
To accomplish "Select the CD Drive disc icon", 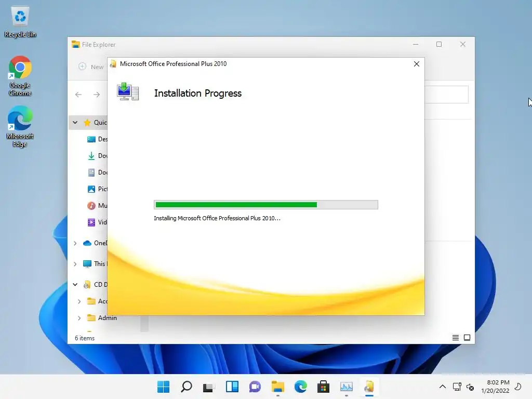I will [87, 285].
